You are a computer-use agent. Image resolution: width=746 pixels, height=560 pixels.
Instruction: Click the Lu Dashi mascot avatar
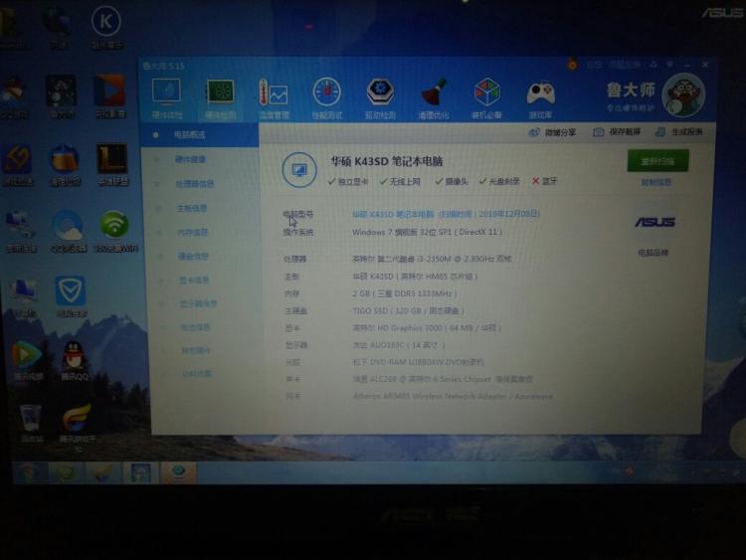[x=683, y=95]
